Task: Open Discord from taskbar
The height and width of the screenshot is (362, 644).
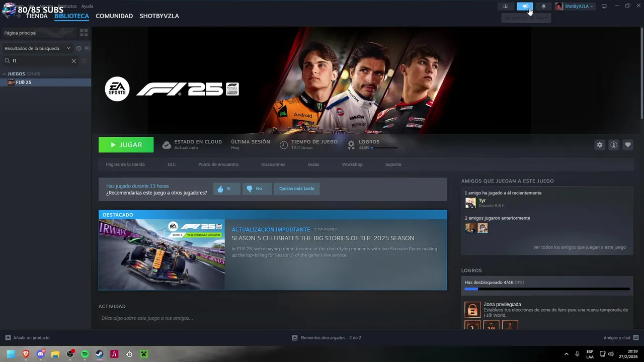Action: [x=41, y=354]
